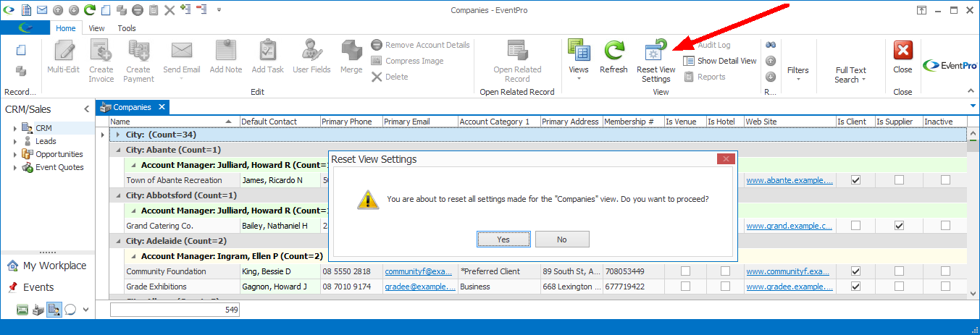
Task: Click the remove-row red minus icon in quick access toolbar
Action: click(202, 9)
